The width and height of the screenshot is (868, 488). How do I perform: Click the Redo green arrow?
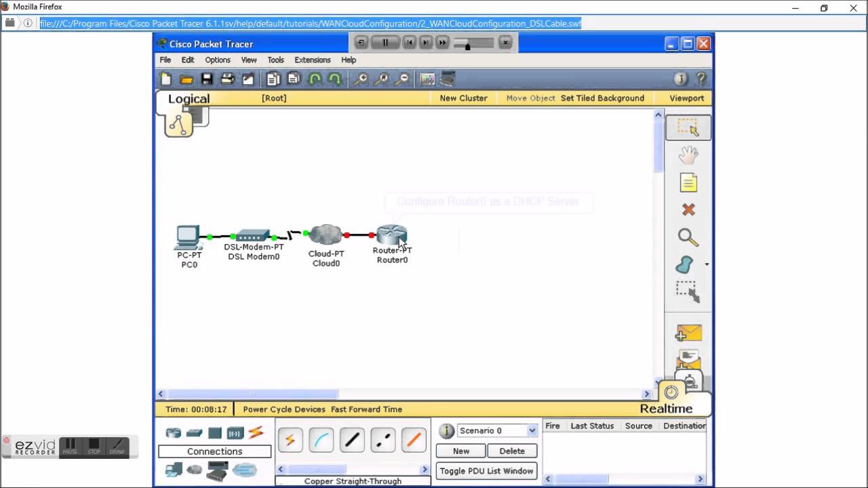pyautogui.click(x=335, y=79)
